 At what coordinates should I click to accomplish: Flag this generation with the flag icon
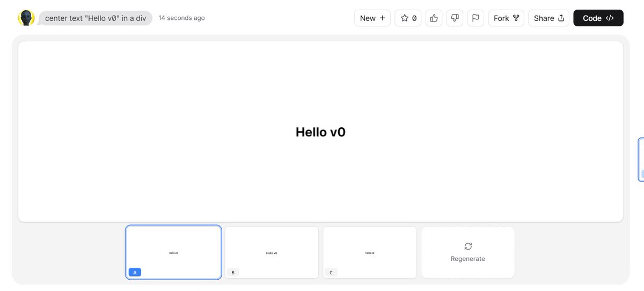click(x=475, y=18)
